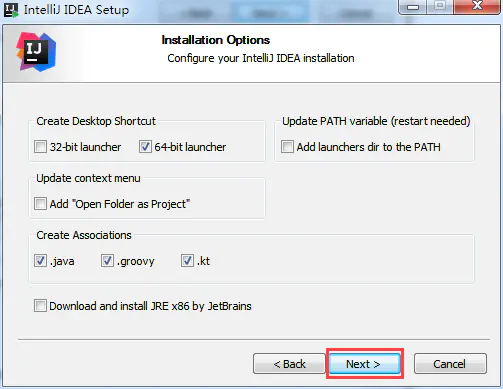Click the "Update PATH variable (restart needed)" label
Image resolution: width=503 pixels, height=389 pixels.
click(376, 121)
